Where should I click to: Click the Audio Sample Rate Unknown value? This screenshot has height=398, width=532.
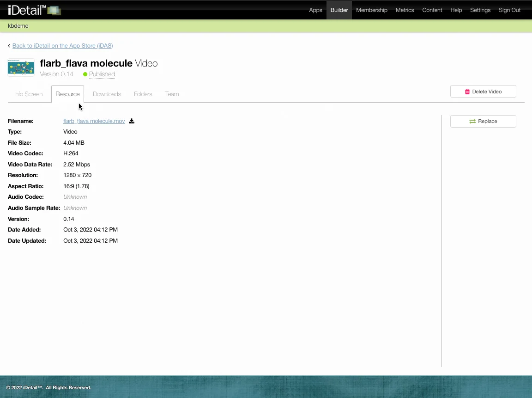pos(75,208)
